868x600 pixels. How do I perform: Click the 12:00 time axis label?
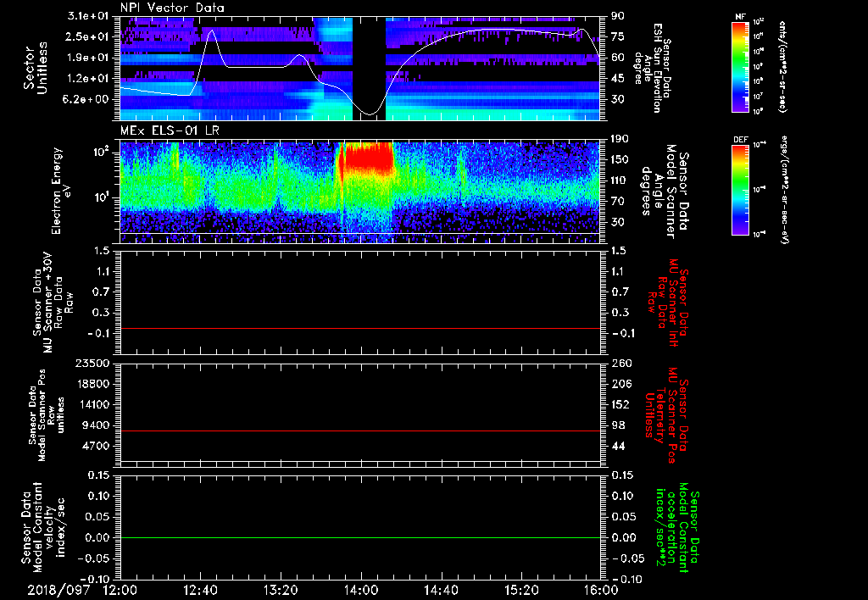coord(120,591)
